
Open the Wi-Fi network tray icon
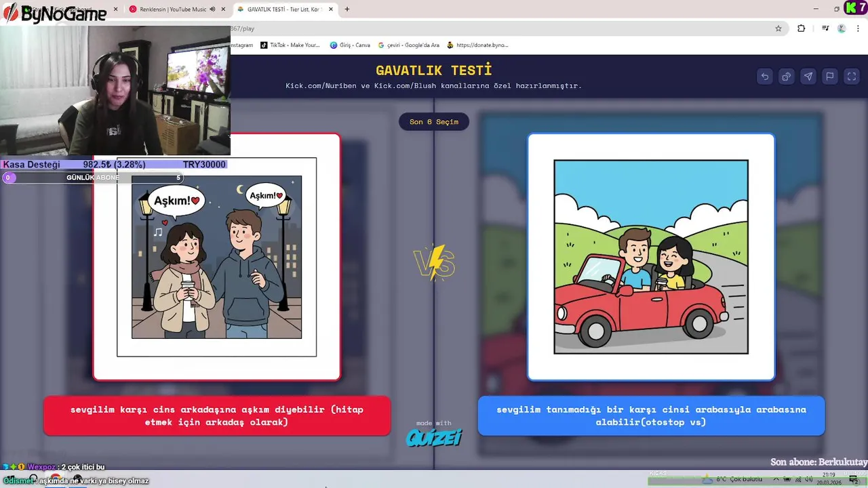click(797, 479)
